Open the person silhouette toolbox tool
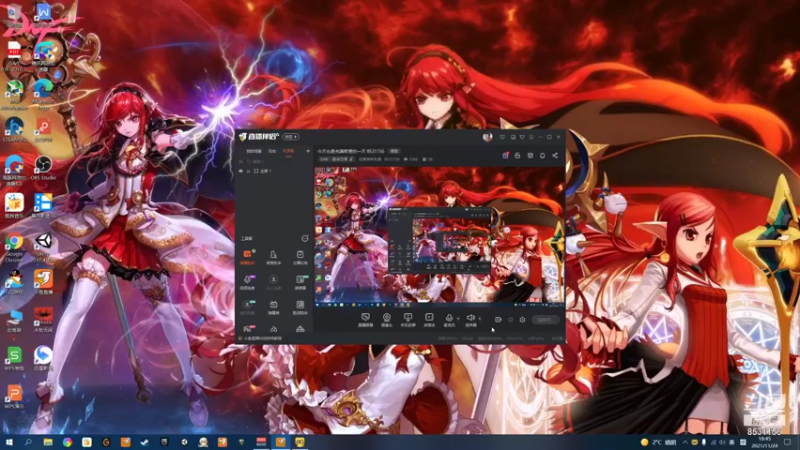800x450 pixels. tap(273, 257)
